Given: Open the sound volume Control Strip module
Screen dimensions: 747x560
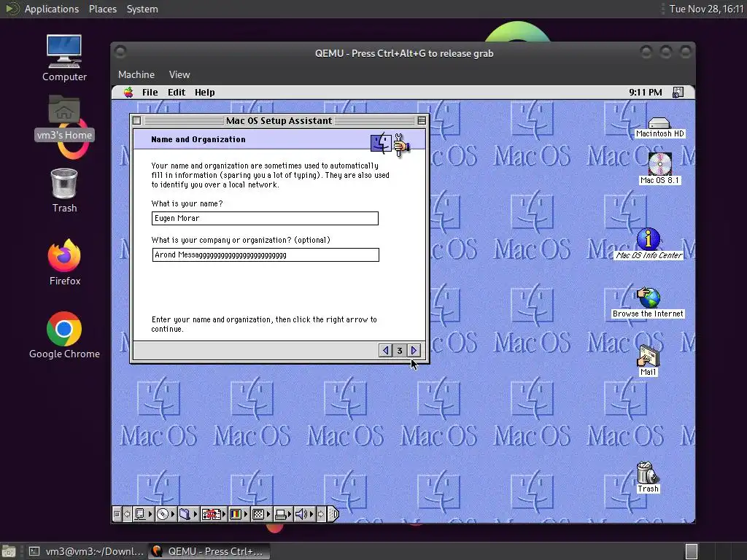Looking at the screenshot, I should click(305, 514).
